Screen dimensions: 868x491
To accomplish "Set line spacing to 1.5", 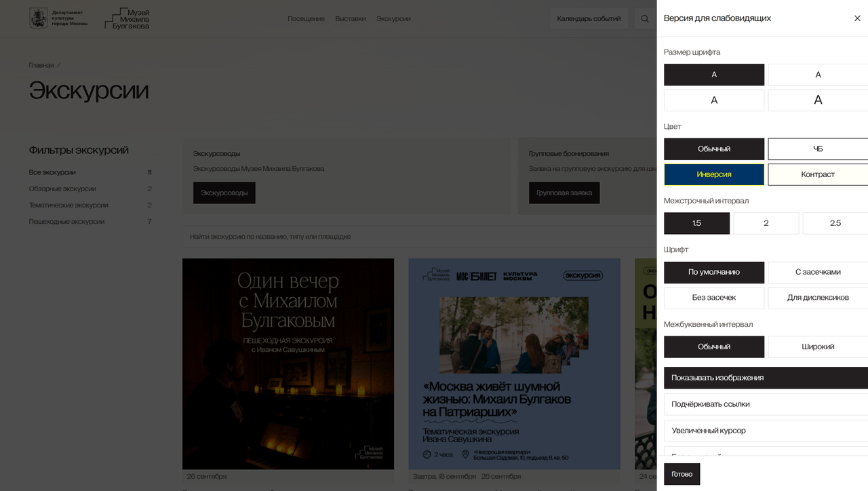I will tap(697, 223).
